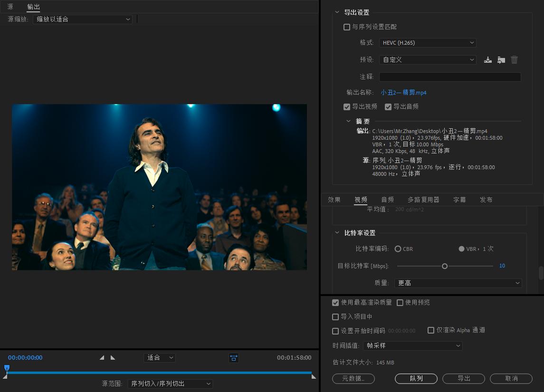Switch to the 发布 tab
Viewport: 544px width, 392px height.
[486, 200]
